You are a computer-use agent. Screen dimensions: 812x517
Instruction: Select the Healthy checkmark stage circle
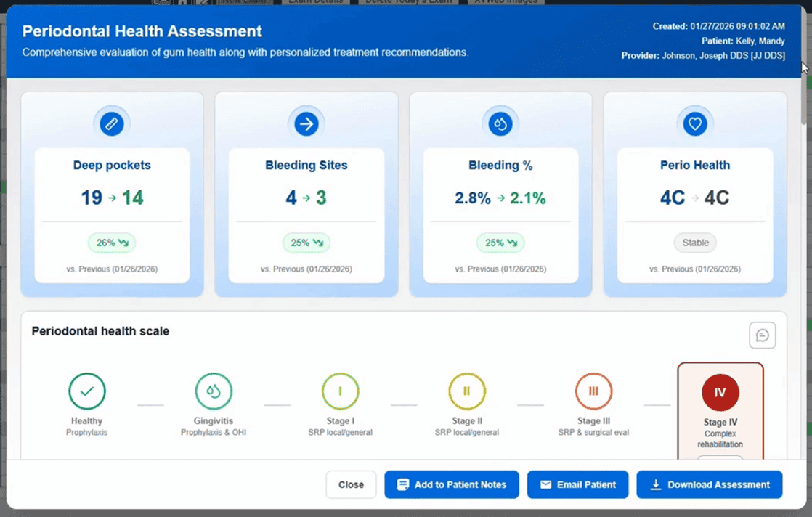tap(87, 391)
